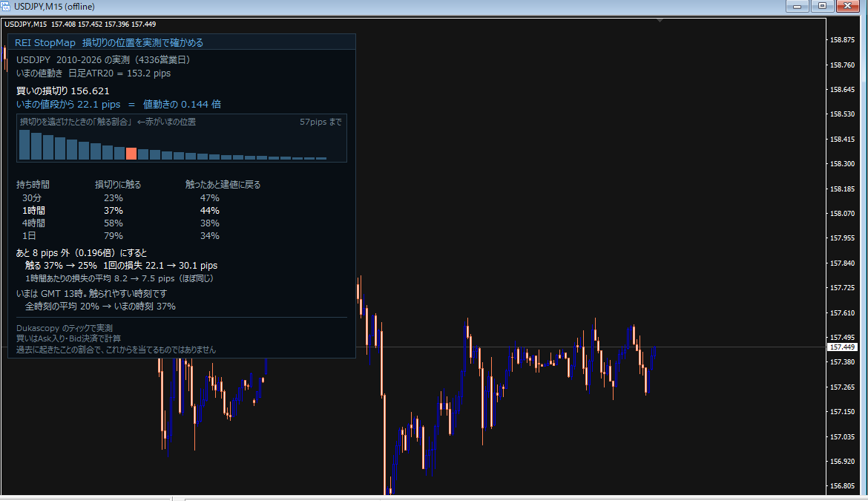868x501 pixels.
Task: Click the 買いはAsk入り・Bid決済で計算 footnote
Action: pyautogui.click(x=68, y=338)
